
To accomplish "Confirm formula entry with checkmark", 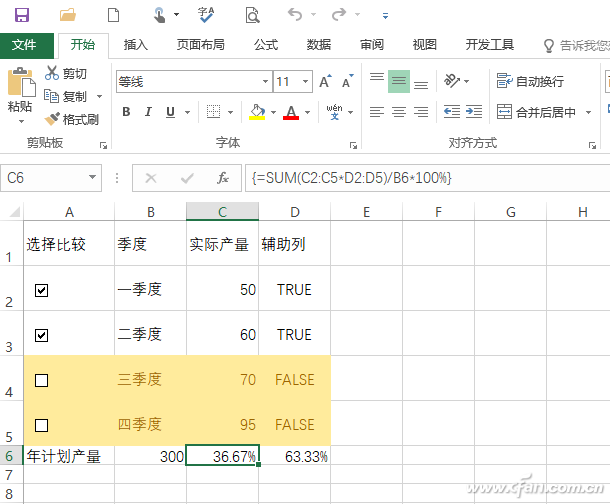I will (x=187, y=178).
